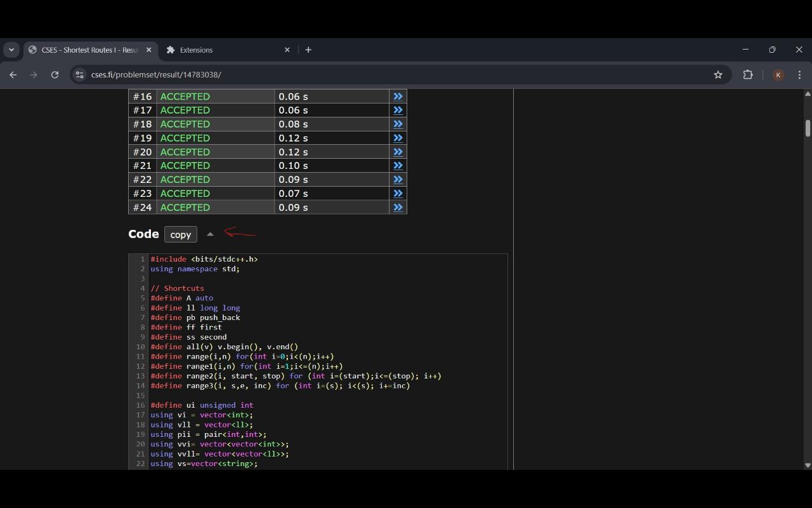812x508 pixels.
Task: Open the user profile avatar
Action: [x=778, y=75]
